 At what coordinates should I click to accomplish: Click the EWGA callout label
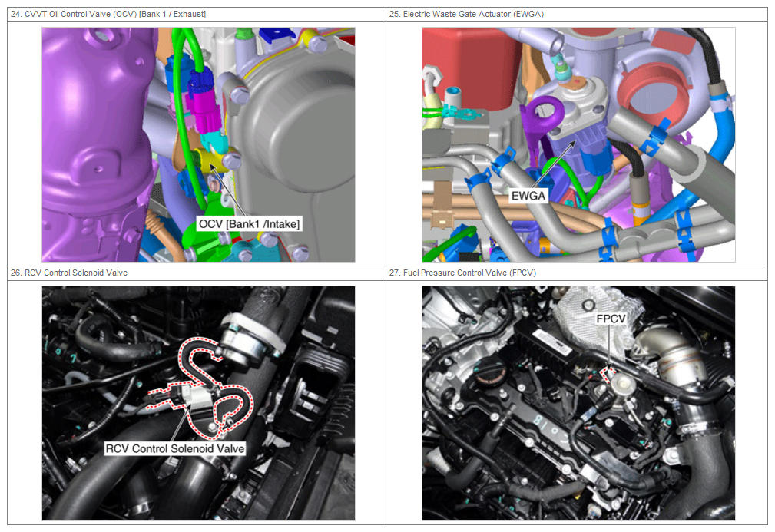coord(528,196)
